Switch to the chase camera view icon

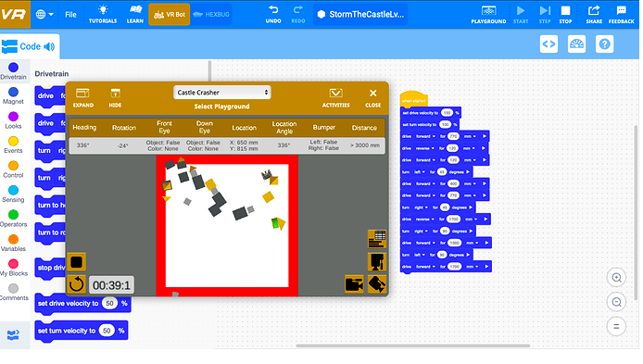[x=354, y=284]
